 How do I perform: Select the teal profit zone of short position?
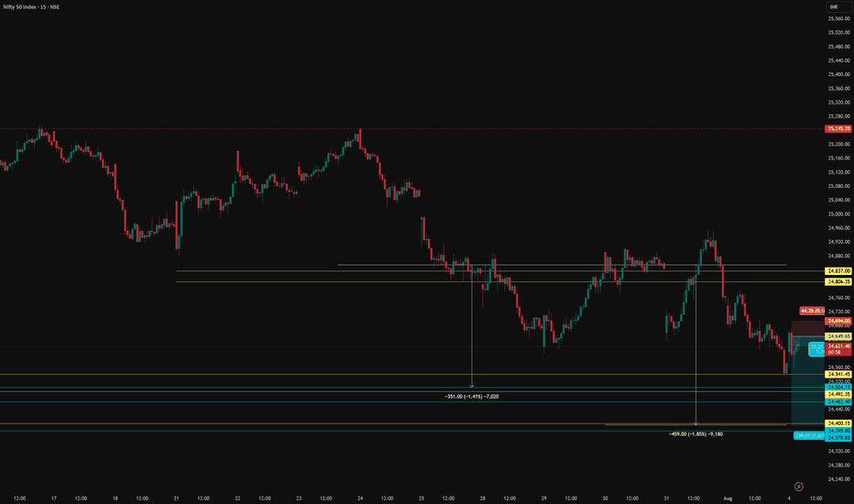click(x=807, y=381)
